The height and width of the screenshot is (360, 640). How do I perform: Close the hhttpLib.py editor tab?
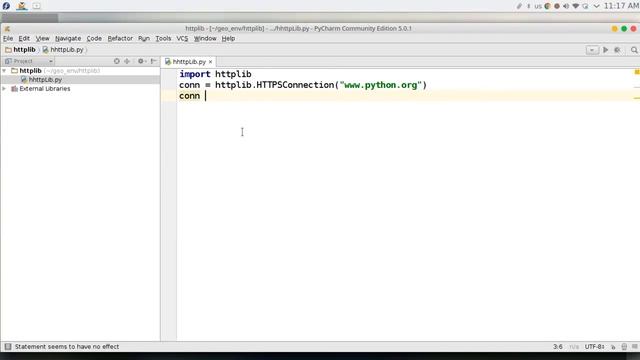pos(211,62)
